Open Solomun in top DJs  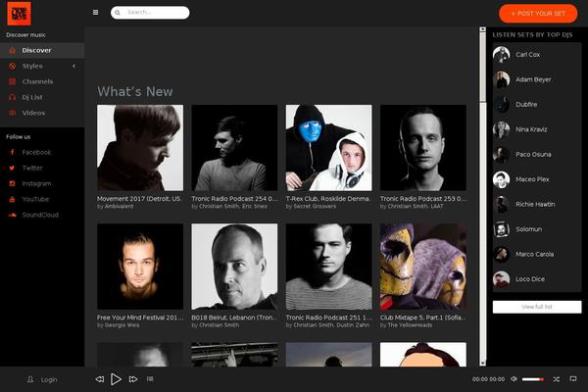tap(529, 229)
